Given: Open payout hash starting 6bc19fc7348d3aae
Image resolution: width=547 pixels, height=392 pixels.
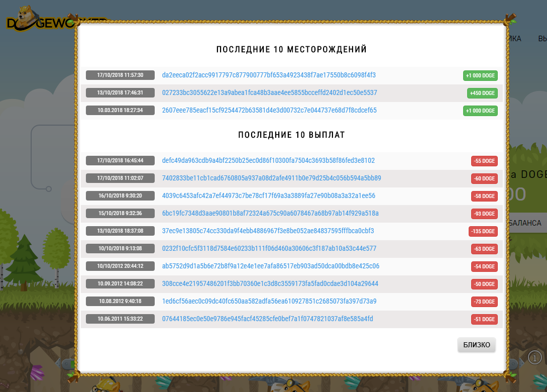Looking at the screenshot, I should [x=270, y=213].
